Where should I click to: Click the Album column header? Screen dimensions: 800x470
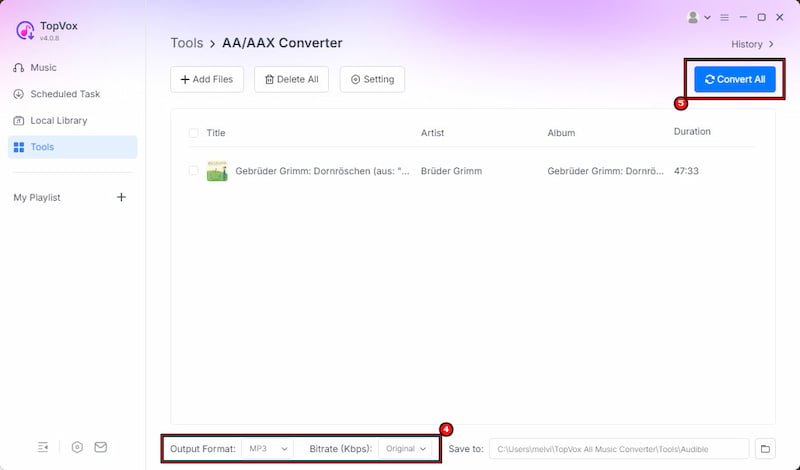click(x=561, y=133)
